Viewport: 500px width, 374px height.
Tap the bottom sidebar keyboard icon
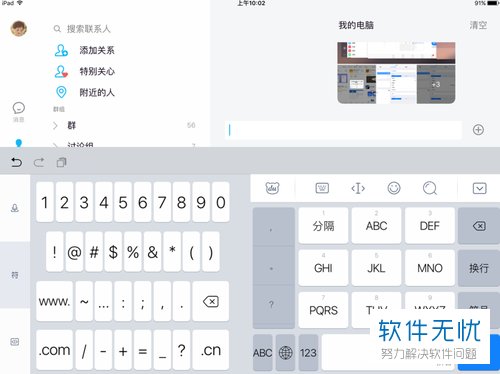click(x=15, y=342)
